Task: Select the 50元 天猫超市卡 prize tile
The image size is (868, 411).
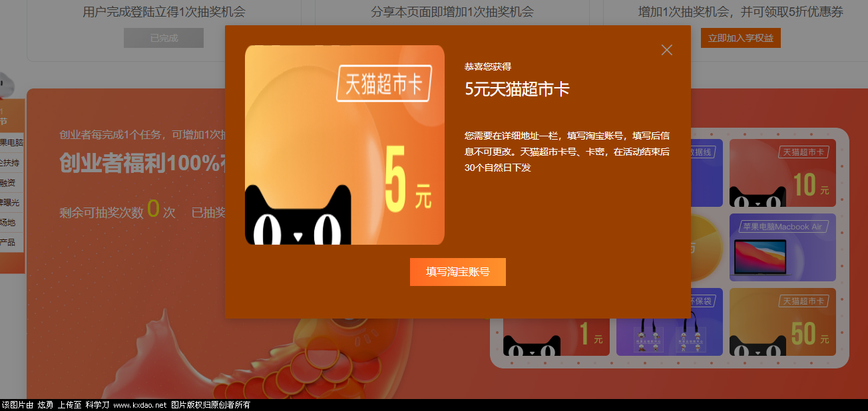Action: click(782, 321)
